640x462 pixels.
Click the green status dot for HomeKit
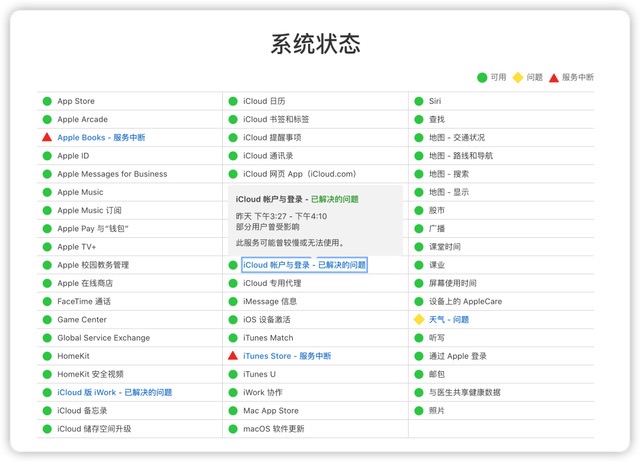[x=47, y=356]
